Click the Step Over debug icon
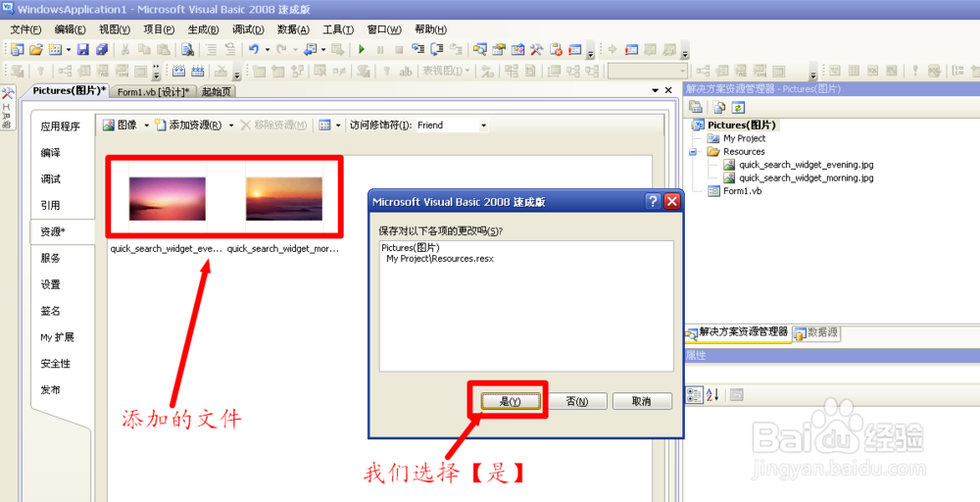The width and height of the screenshot is (980, 502). point(437,49)
